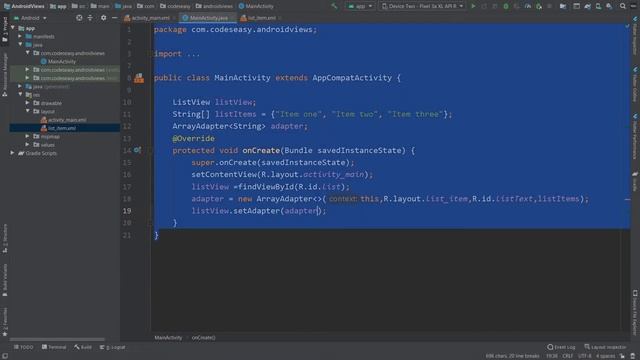Screen dimensions: 640x360
Task: Click AndroidViews in navigation bar
Action: pyautogui.click(x=24, y=6)
